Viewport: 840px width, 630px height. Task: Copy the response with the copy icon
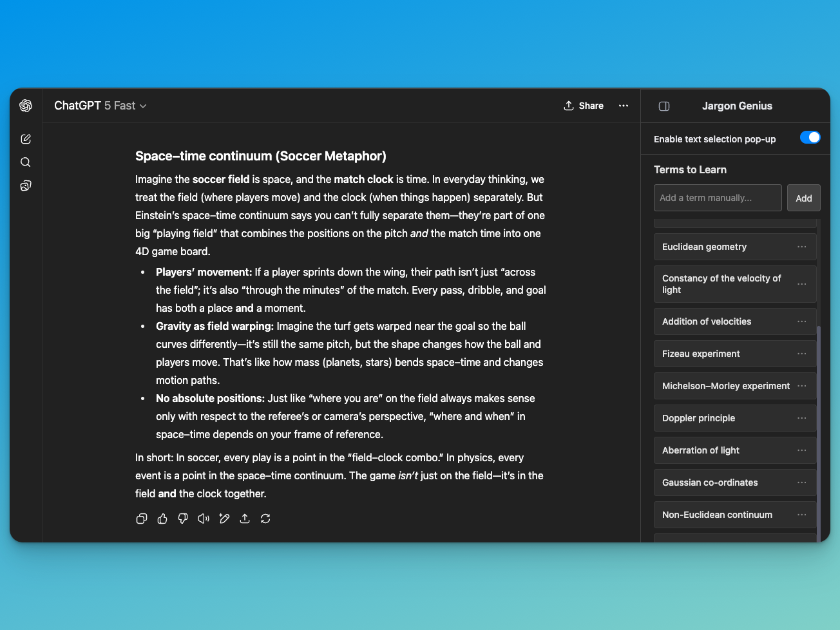point(142,519)
